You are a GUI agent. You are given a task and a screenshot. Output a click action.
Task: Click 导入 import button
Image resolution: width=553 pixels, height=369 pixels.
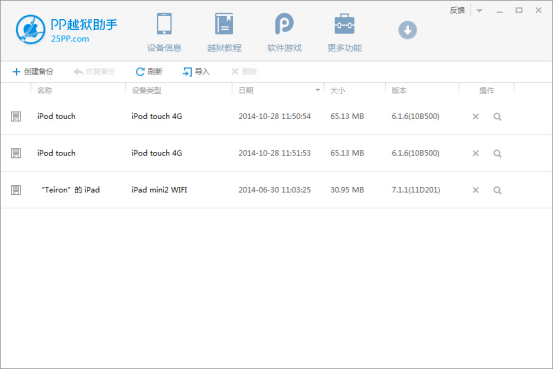click(x=196, y=72)
